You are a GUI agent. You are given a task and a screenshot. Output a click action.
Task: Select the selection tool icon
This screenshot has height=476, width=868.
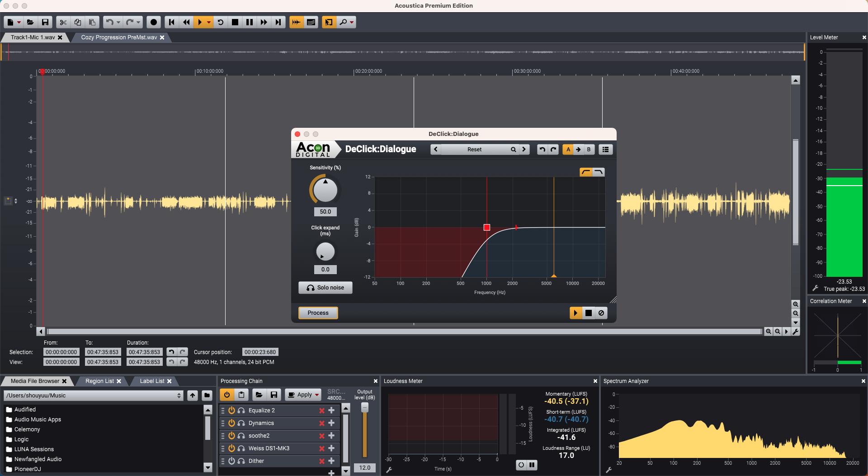click(329, 22)
